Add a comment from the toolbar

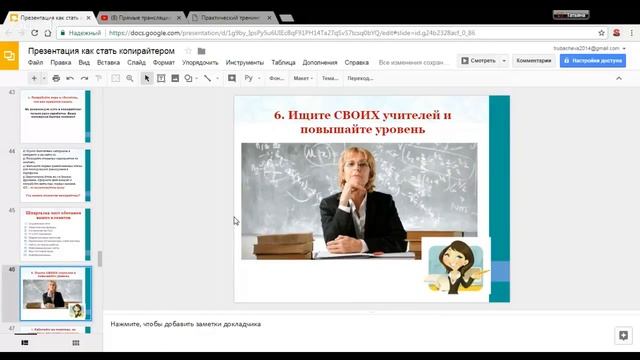tap(232, 78)
